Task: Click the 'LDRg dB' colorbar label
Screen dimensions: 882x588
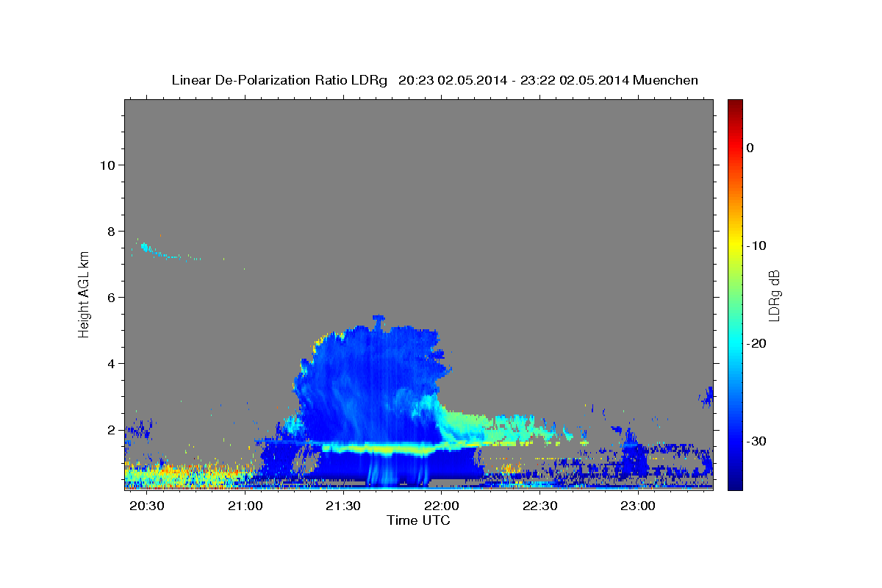Action: coord(773,295)
